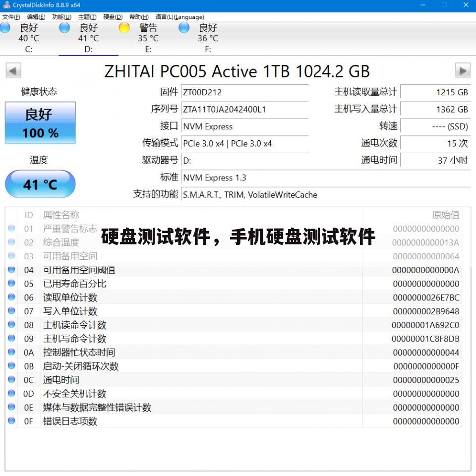The height and width of the screenshot is (476, 476).
Task: Click the supported features S.M.A.R.T., TRIM field
Action: (326, 194)
